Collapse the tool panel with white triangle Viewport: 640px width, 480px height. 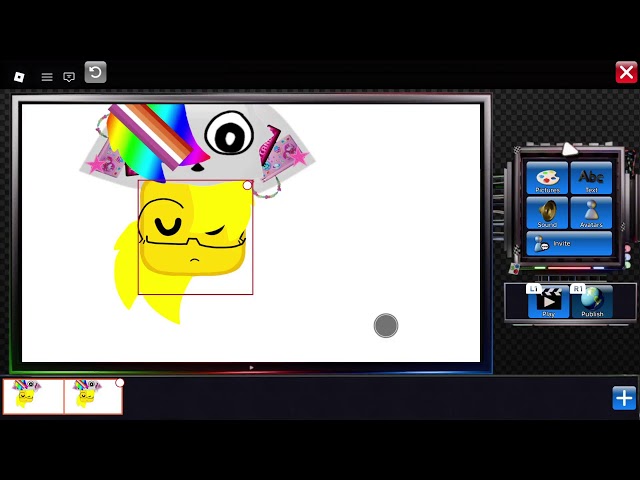tap(569, 149)
